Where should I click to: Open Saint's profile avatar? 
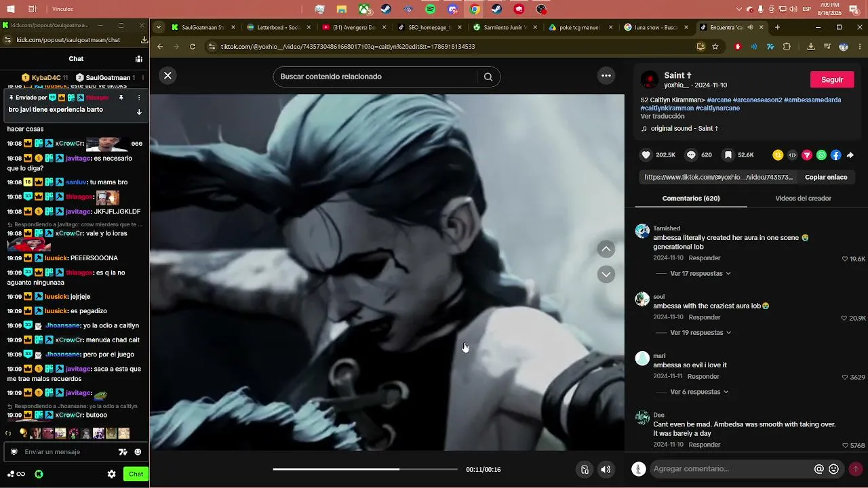click(x=650, y=80)
